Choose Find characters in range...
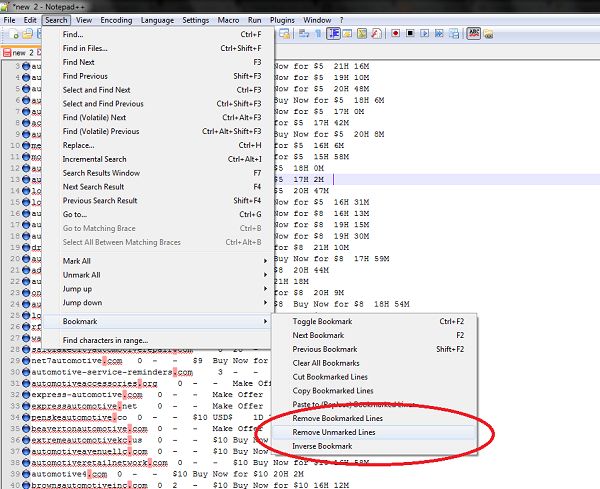Viewport: 600px width, 489px height. pos(158,340)
